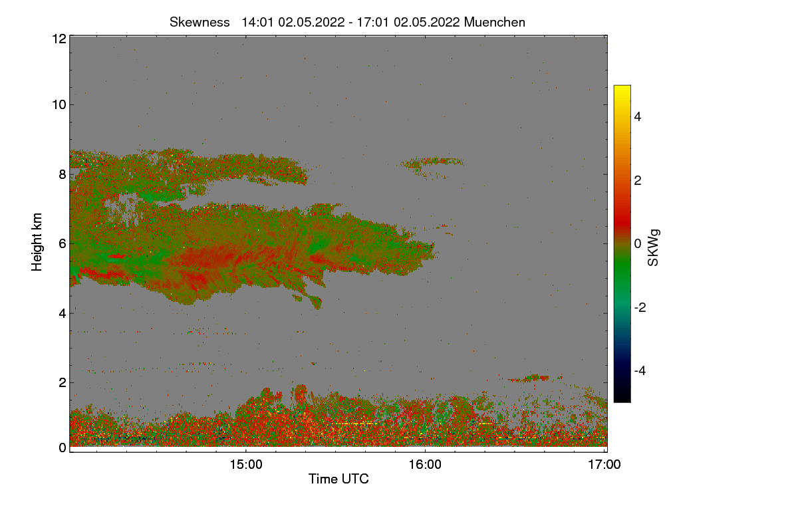
Task: Click the colorbar tick label -2
Action: point(639,307)
